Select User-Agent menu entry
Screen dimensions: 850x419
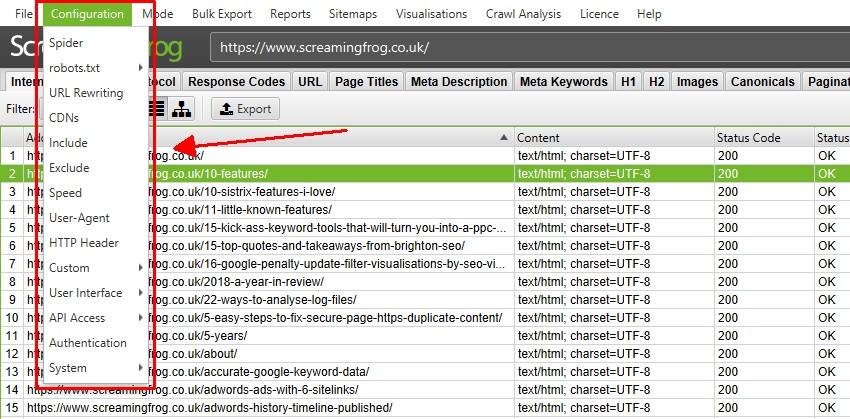(x=95, y=218)
